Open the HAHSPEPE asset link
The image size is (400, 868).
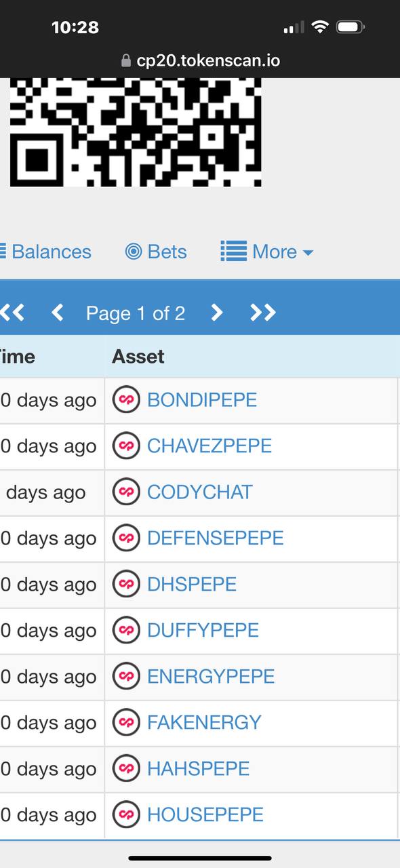coord(199,768)
